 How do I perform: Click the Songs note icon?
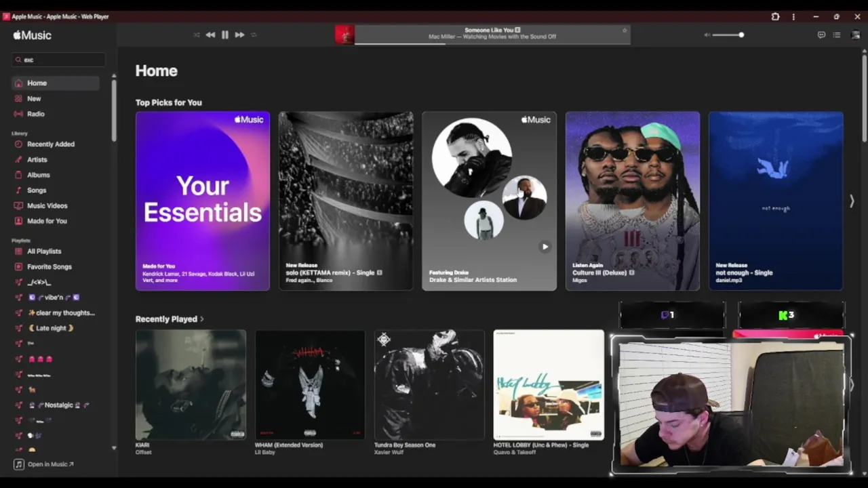coord(18,190)
